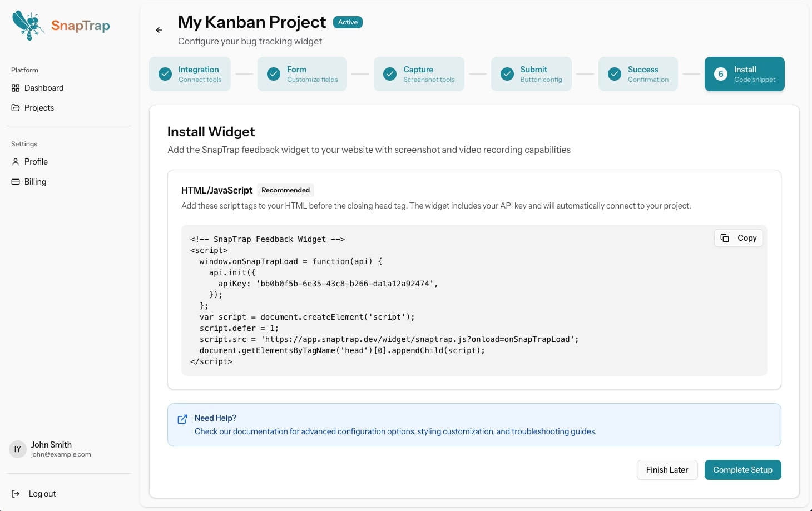The image size is (812, 511).
Task: Click the back arrow beside project title
Action: 159,30
